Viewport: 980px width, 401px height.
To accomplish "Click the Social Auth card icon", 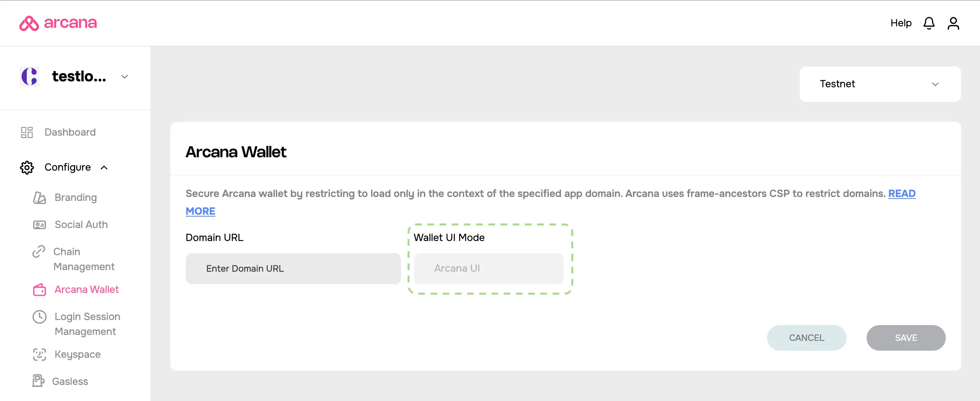I will tap(39, 225).
